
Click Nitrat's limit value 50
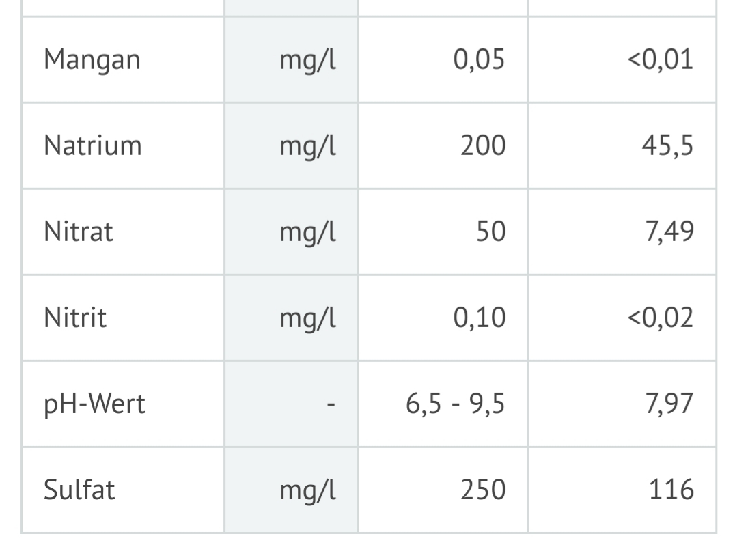[x=492, y=232]
